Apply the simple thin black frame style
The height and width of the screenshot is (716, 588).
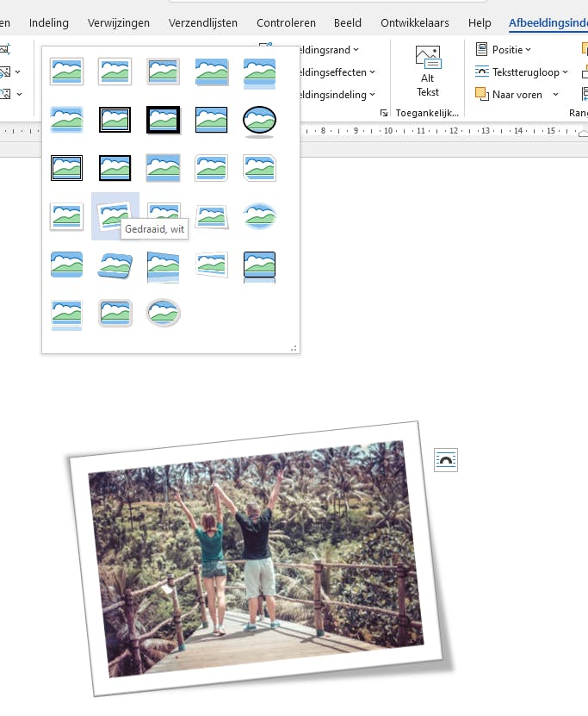[211, 120]
